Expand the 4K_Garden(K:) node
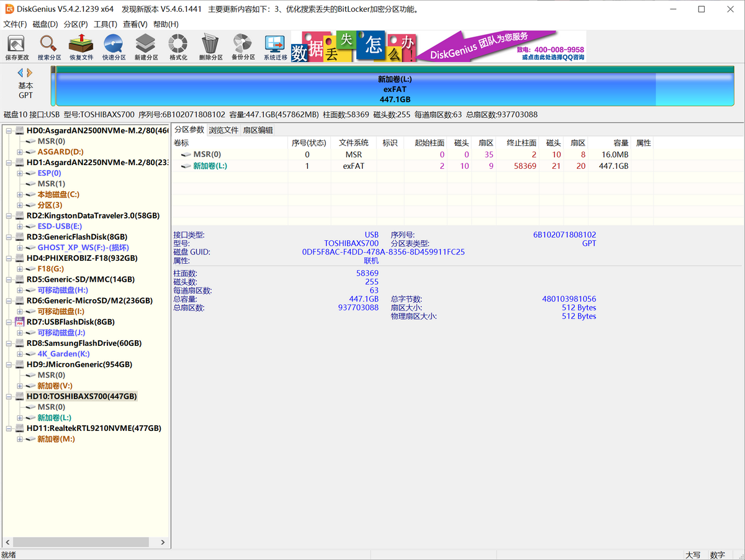 [x=20, y=354]
